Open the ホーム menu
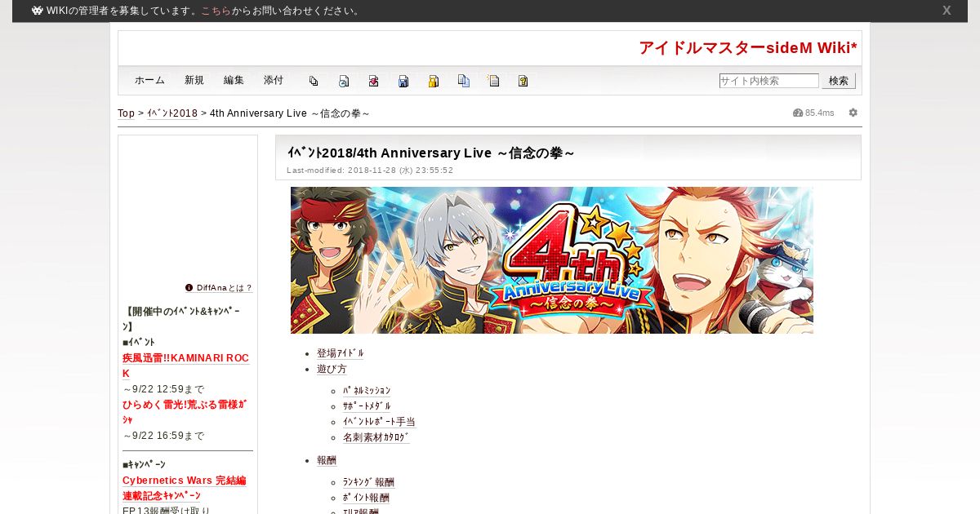This screenshot has height=514, width=980. coord(149,80)
